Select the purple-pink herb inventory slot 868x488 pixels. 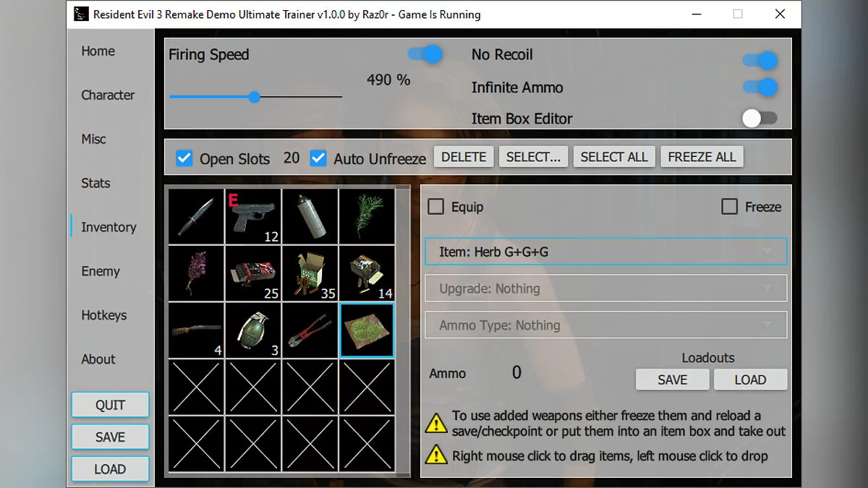[x=196, y=273]
